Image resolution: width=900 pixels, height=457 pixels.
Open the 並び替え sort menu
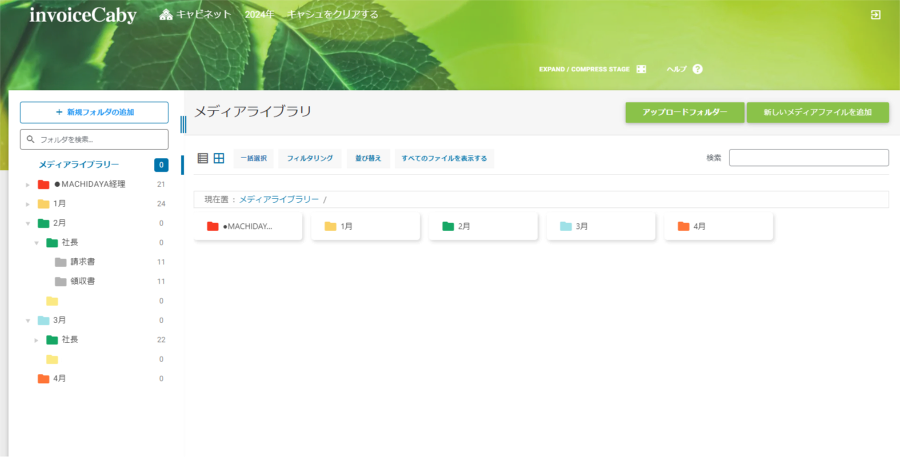367,158
